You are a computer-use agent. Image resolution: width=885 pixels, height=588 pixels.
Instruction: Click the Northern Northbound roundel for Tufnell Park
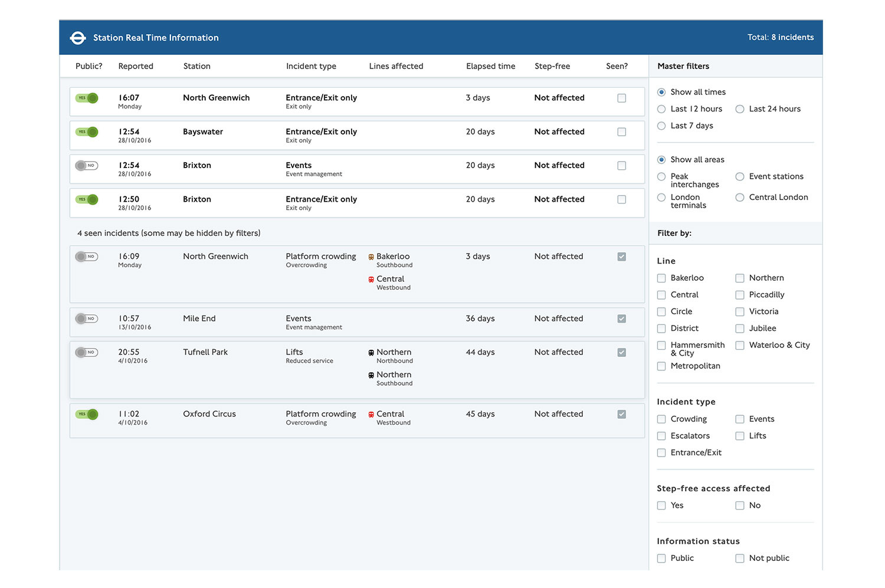point(370,352)
